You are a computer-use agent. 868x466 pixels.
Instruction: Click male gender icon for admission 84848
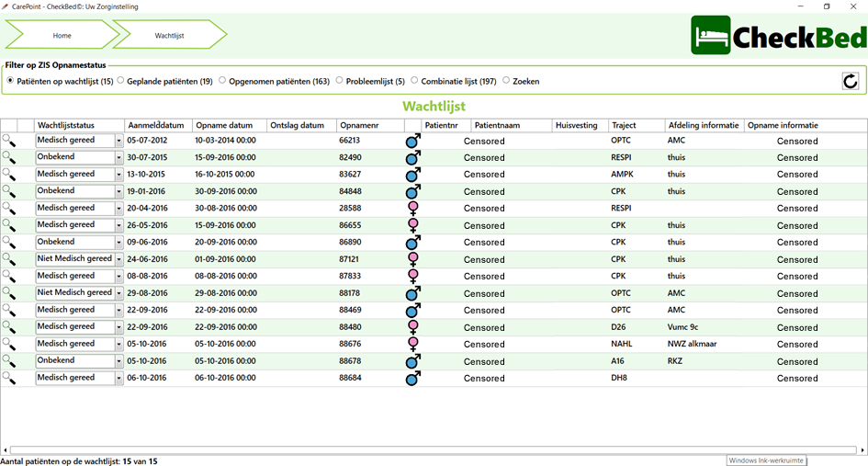pos(413,191)
